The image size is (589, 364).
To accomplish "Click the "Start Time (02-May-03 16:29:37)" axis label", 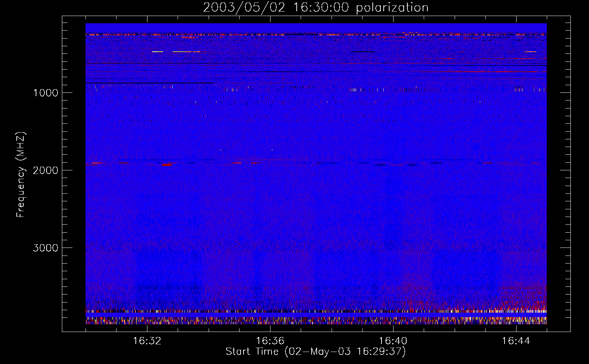I will pyautogui.click(x=316, y=352).
